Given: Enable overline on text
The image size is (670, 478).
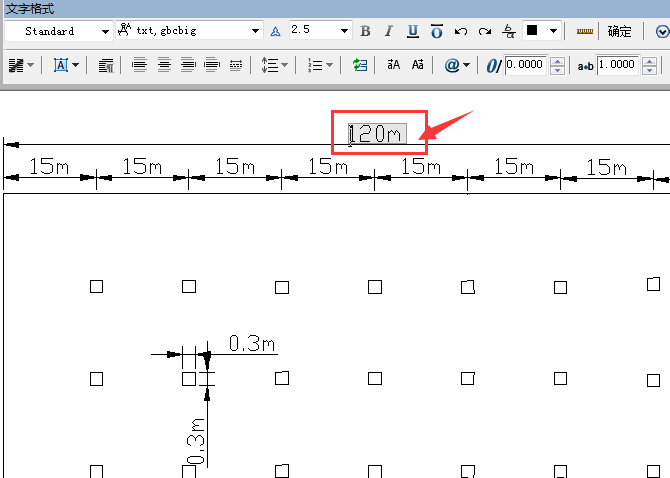Looking at the screenshot, I should pyautogui.click(x=437, y=31).
